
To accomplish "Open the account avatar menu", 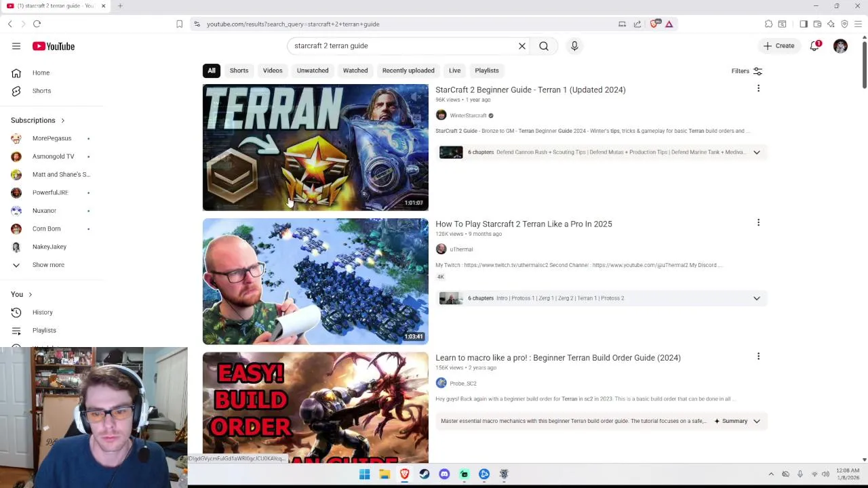I will 840,46.
